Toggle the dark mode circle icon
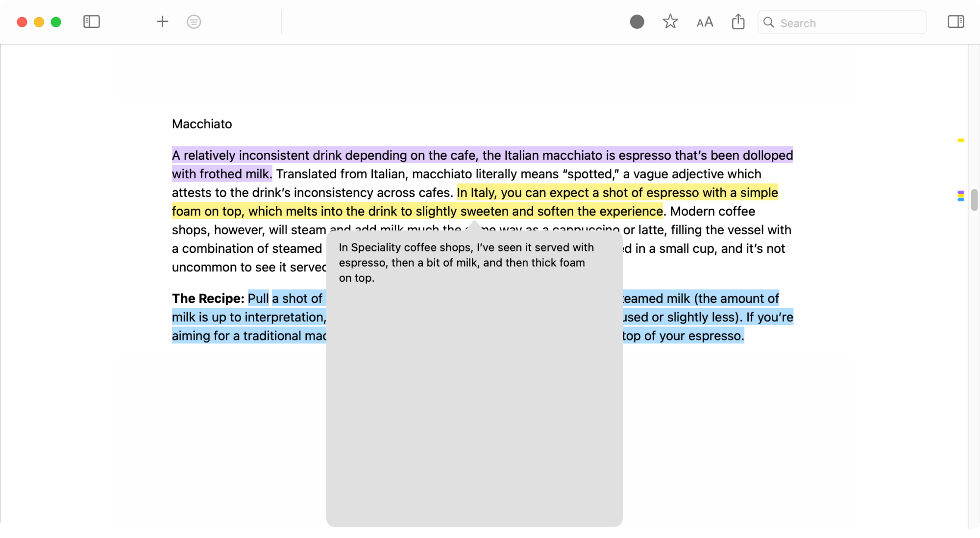 pyautogui.click(x=636, y=22)
